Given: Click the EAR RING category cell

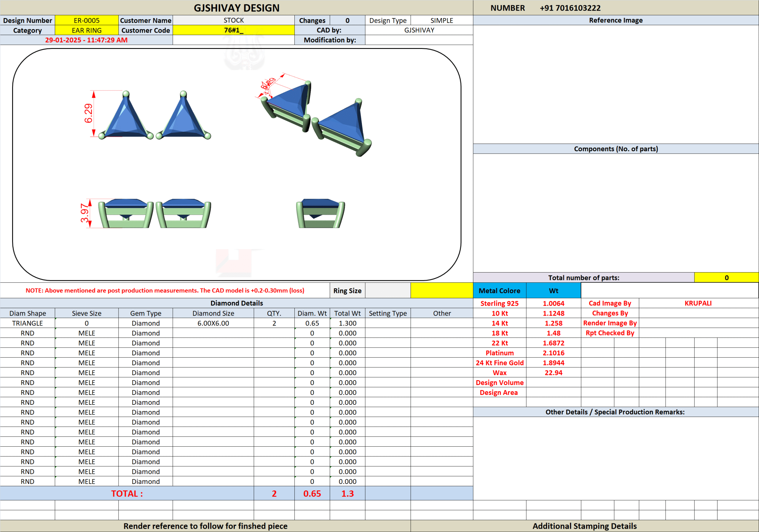Looking at the screenshot, I should (87, 30).
